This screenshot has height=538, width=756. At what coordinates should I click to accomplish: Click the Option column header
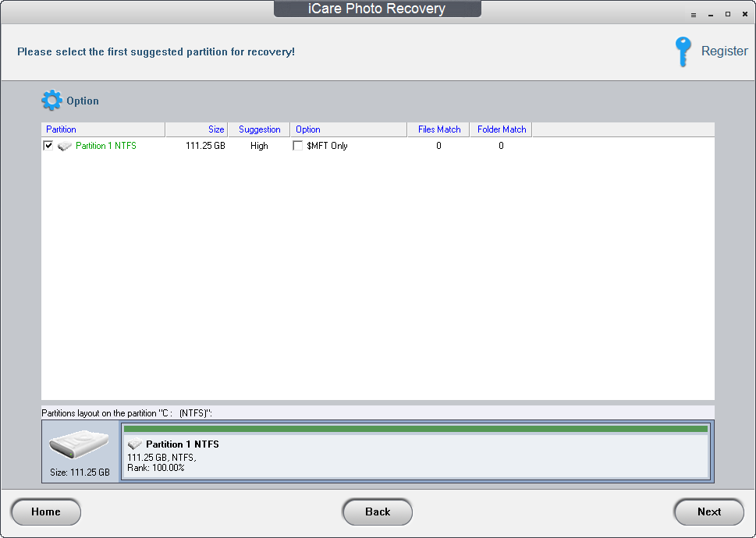349,129
